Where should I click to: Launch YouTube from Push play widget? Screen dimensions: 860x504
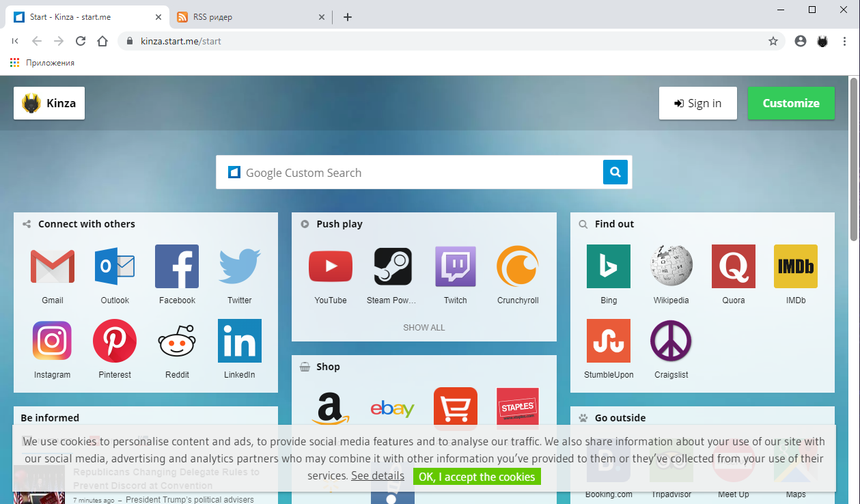coord(331,266)
